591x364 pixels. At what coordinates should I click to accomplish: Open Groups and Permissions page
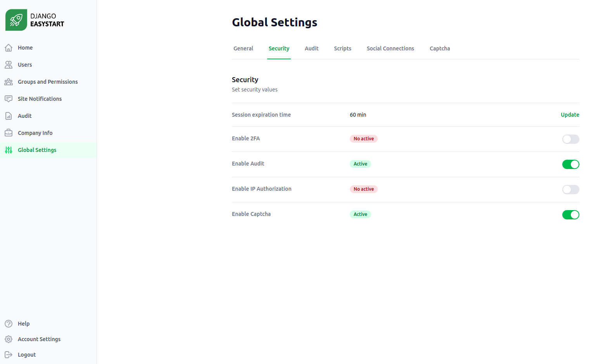coord(48,82)
